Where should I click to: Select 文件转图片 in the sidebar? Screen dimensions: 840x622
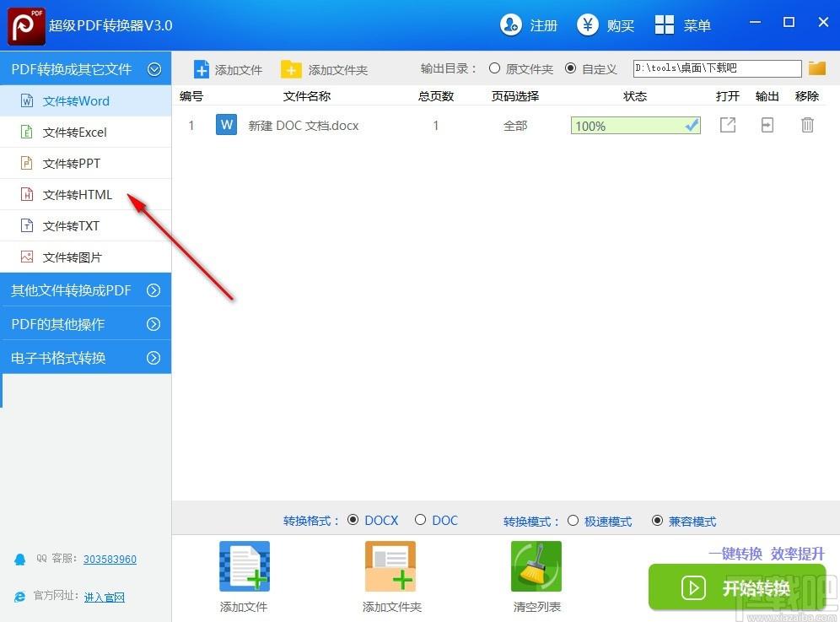86,257
